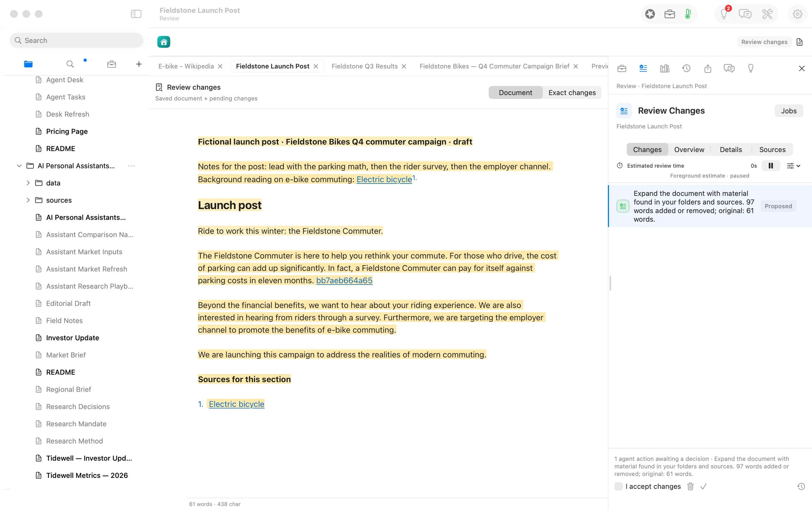
Task: Click the green home icon
Action: click(x=164, y=42)
